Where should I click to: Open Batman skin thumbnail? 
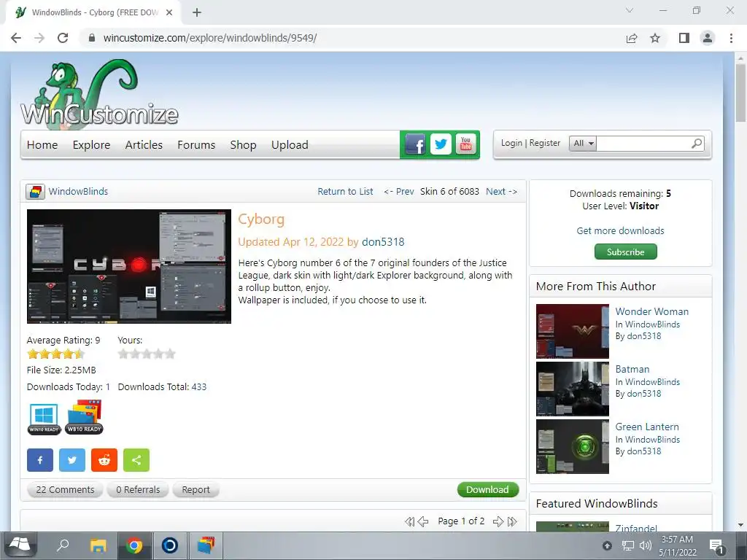(572, 389)
